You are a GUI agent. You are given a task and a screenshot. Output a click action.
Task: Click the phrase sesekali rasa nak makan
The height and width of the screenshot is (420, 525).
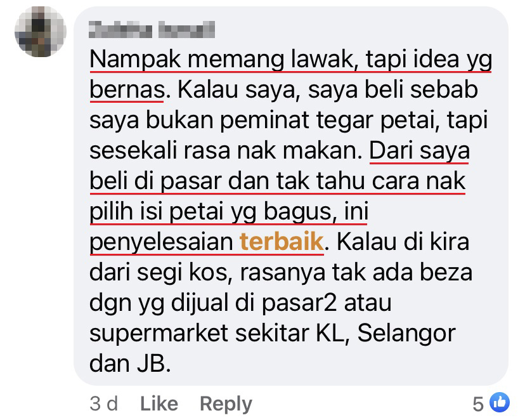(x=226, y=151)
